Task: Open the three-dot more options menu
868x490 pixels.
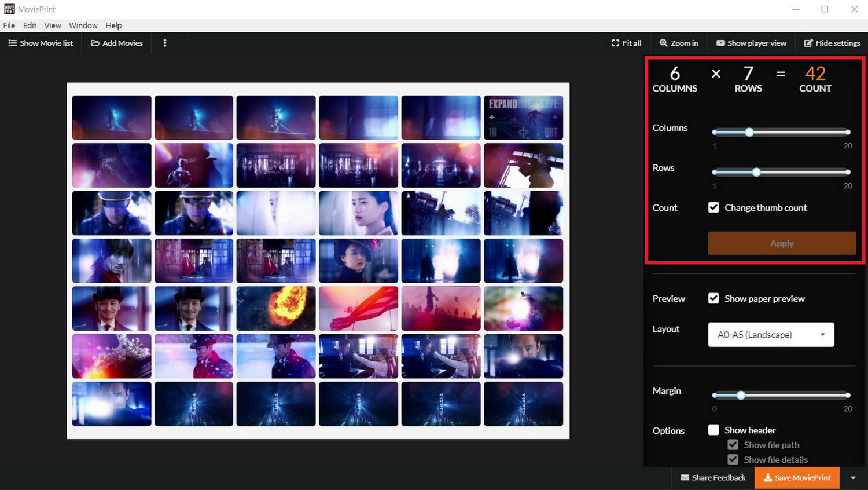Action: coord(165,43)
